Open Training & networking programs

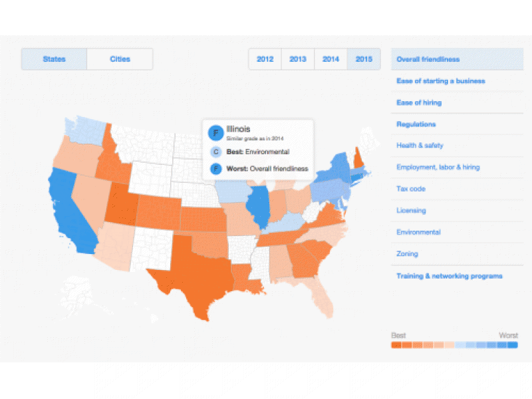450,276
